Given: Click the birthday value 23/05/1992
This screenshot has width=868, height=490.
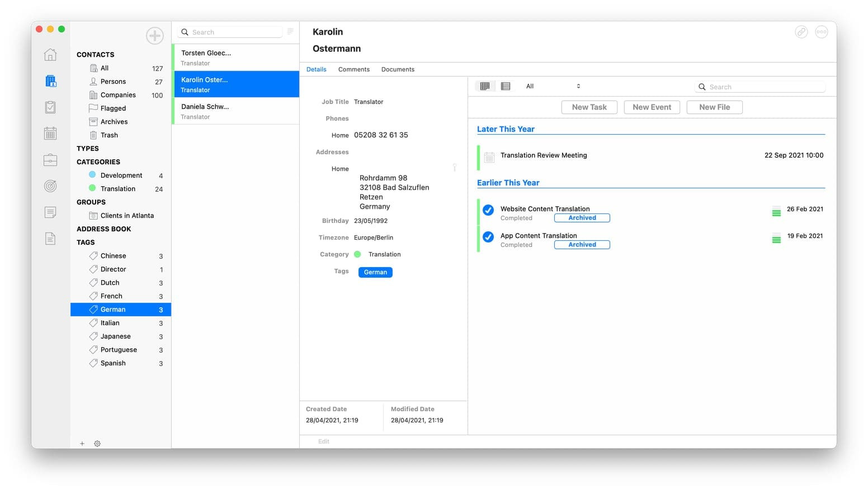Looking at the screenshot, I should (371, 221).
